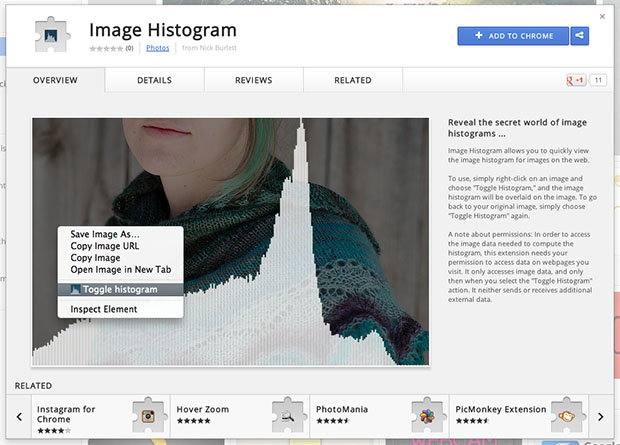Click the share icon next to Add to Chrome

[580, 36]
